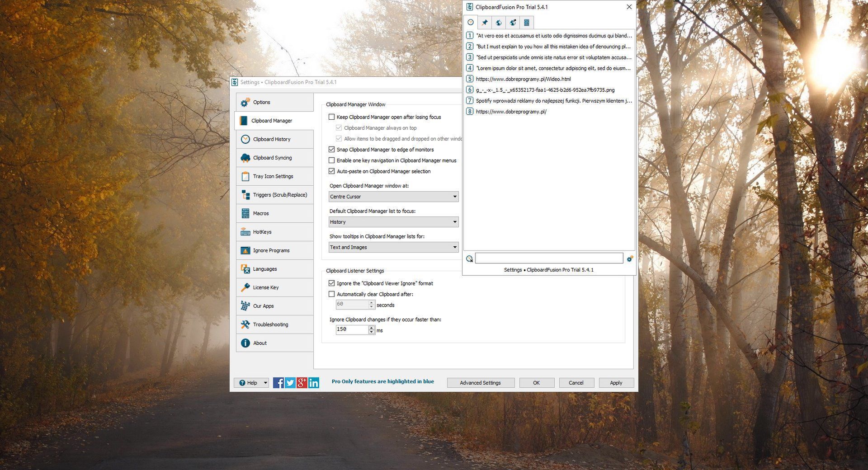
Task: Select clipboard item 5 with dobreprogramy Wideo link
Action: pyautogui.click(x=523, y=79)
